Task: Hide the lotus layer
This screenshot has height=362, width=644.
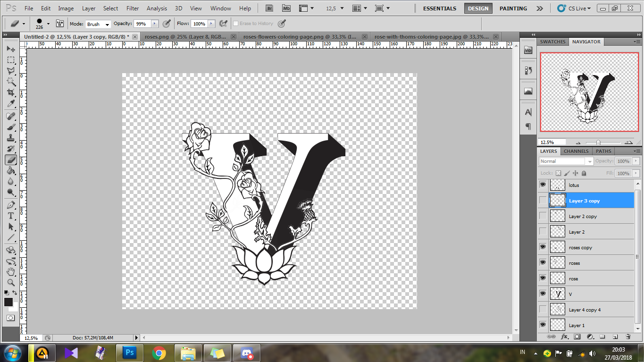Action: click(543, 185)
